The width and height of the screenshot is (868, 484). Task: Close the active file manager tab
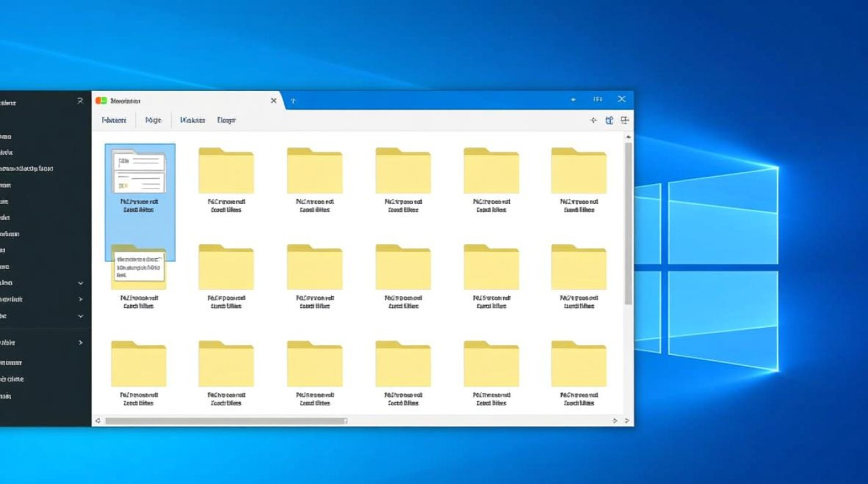pyautogui.click(x=273, y=101)
